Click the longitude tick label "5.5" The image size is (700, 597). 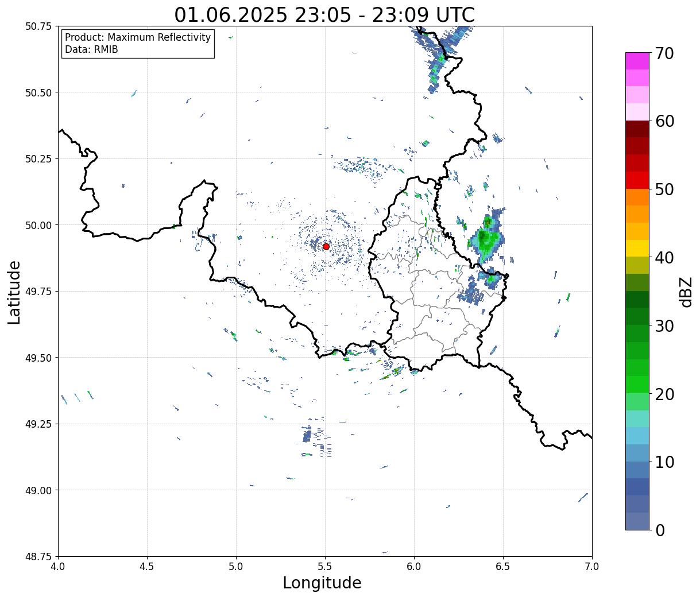click(325, 567)
